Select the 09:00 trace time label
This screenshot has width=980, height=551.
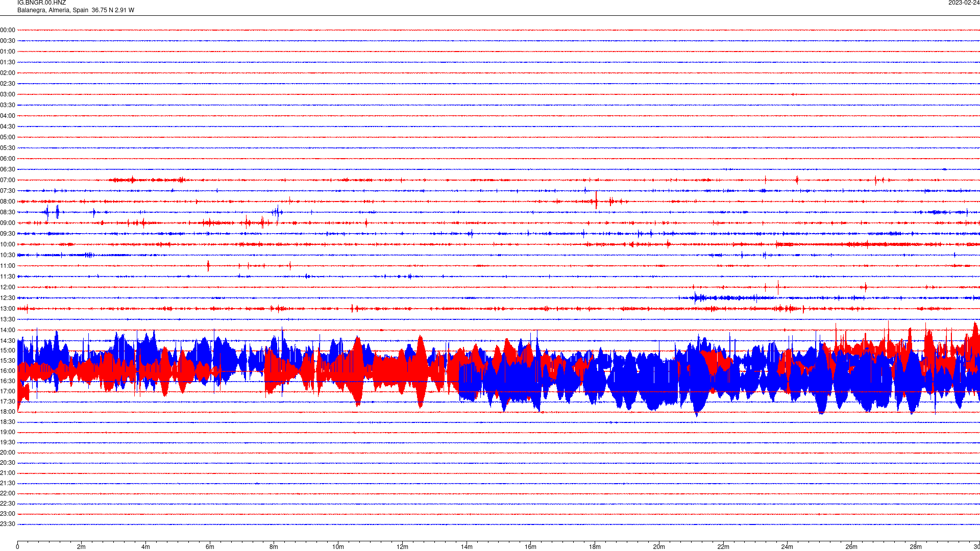pyautogui.click(x=8, y=223)
